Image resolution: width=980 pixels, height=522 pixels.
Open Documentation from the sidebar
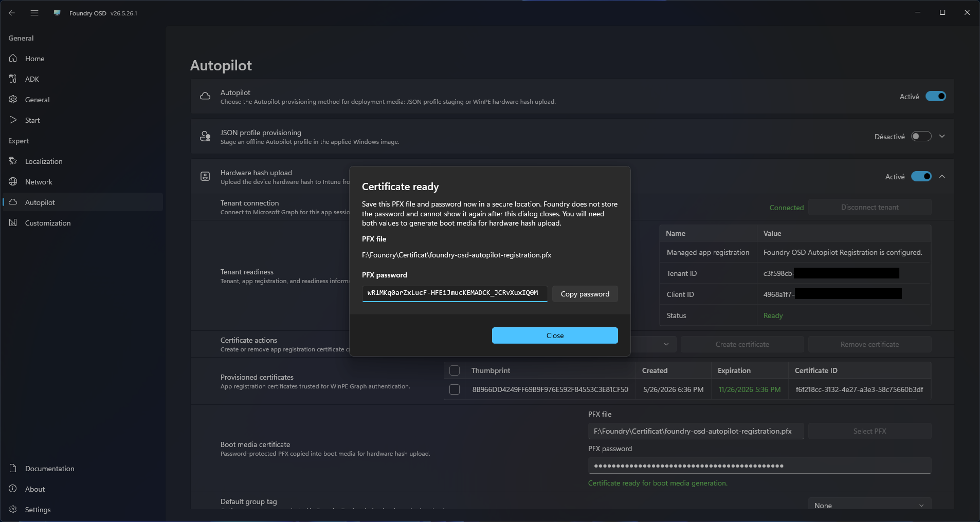click(83, 469)
